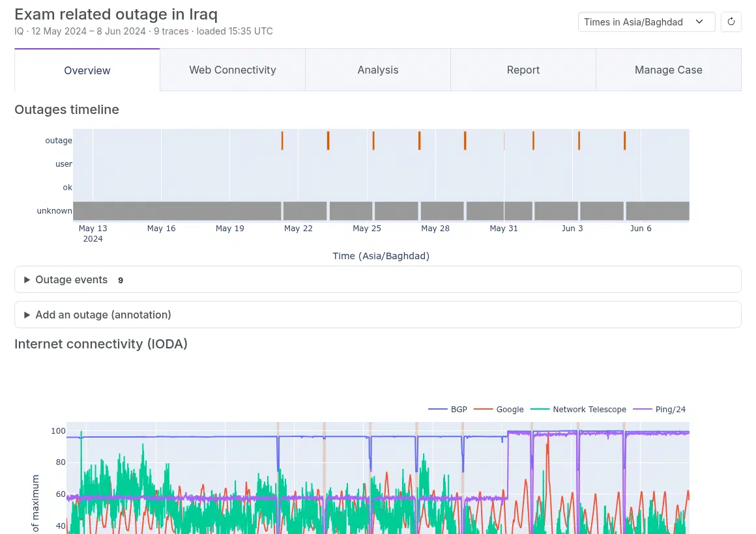Click the 'Jun 6' axis label
The width and height of the screenshot is (756, 534).
click(x=641, y=229)
